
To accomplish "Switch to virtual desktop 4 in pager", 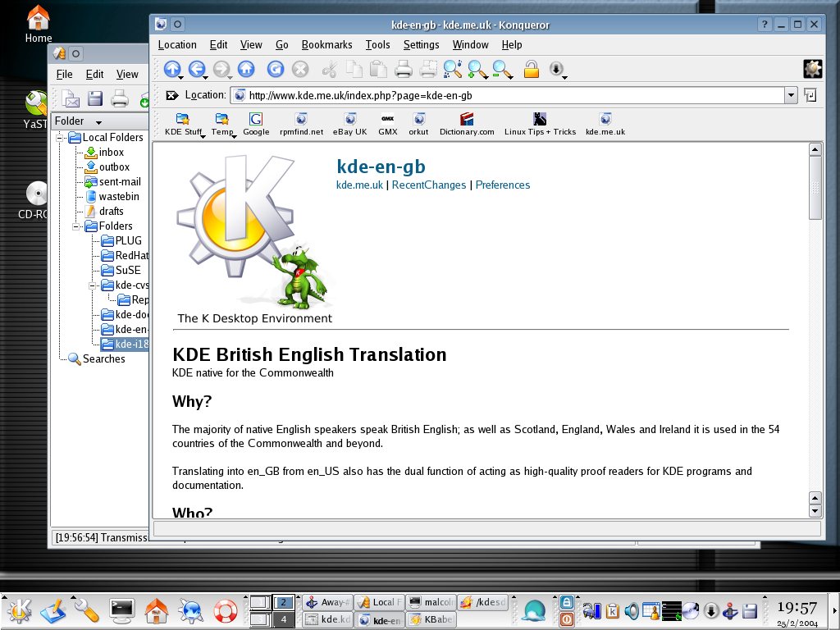I will [x=283, y=620].
